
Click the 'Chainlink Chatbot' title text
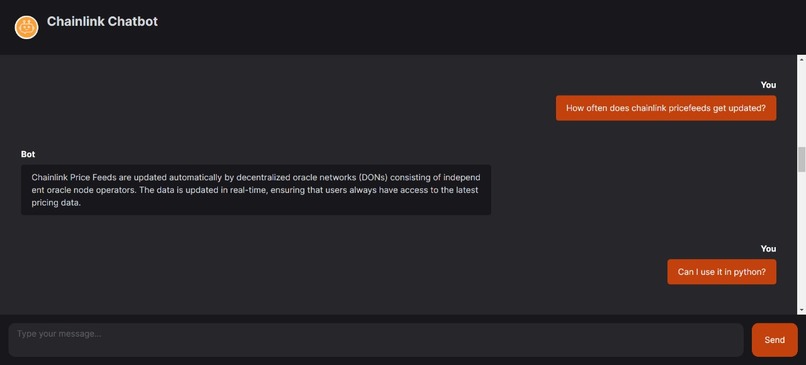[102, 22]
